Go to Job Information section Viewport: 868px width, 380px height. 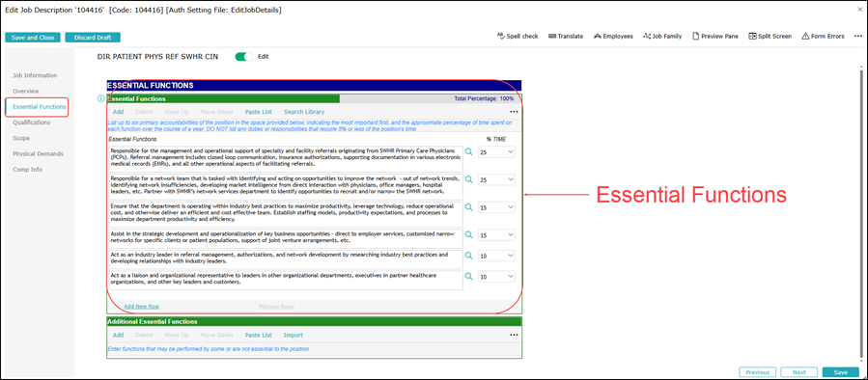pos(35,75)
